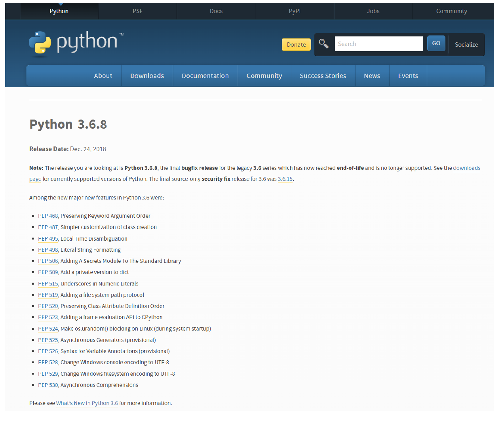
Task: Open the PEP 509 link
Action: click(x=48, y=272)
